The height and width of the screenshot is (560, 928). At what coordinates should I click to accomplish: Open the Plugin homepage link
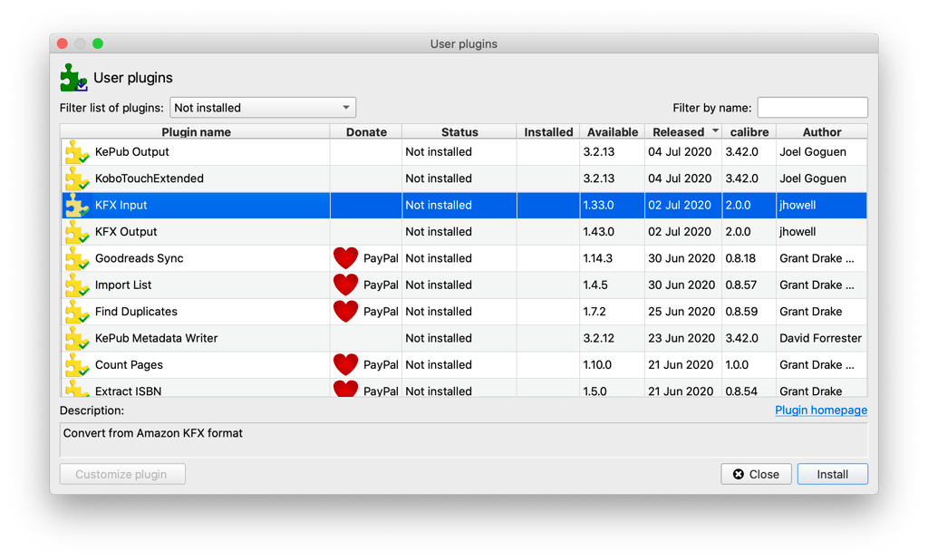point(820,410)
